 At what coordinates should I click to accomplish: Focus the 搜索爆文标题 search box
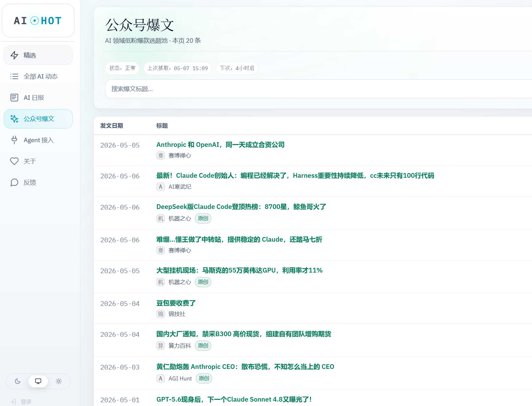[318, 89]
